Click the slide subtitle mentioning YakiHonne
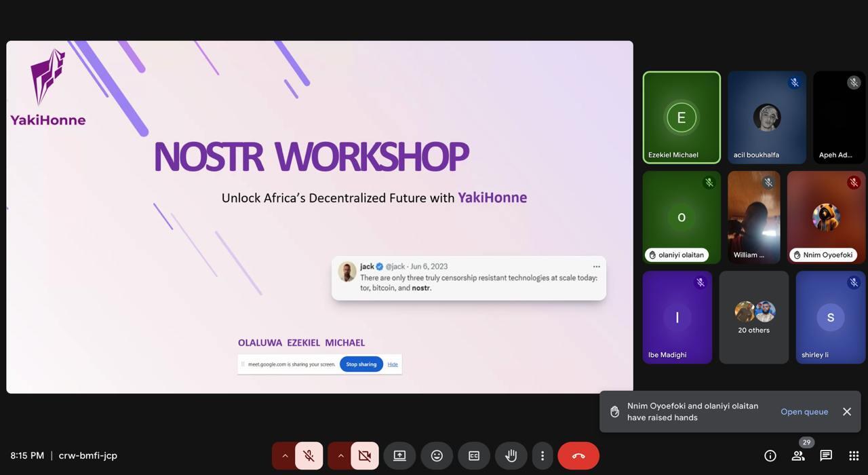 [374, 198]
